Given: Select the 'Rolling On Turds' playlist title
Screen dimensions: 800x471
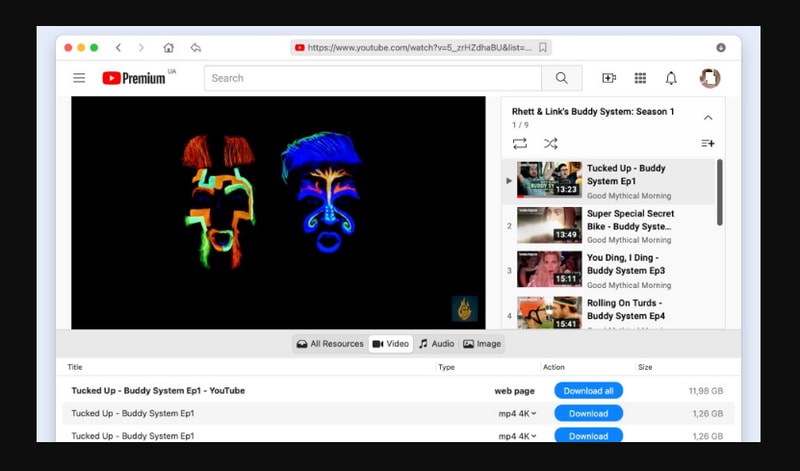Looking at the screenshot, I should tap(626, 309).
